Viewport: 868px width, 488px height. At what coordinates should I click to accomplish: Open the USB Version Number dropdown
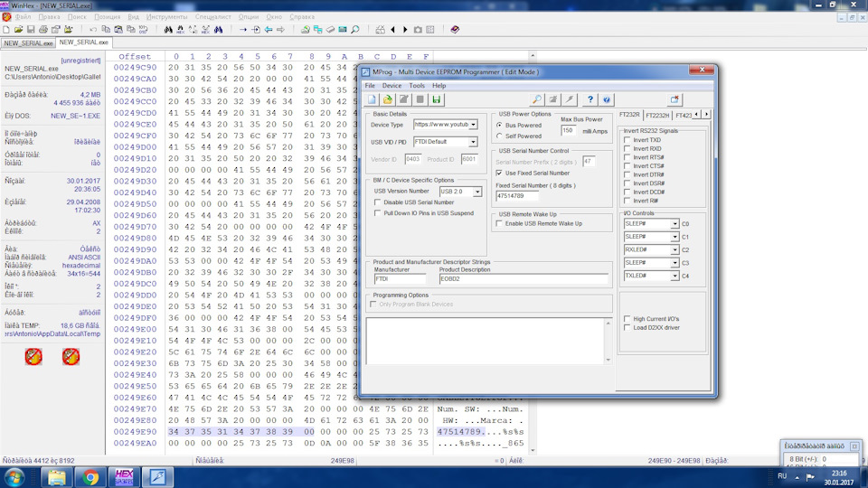pos(477,192)
